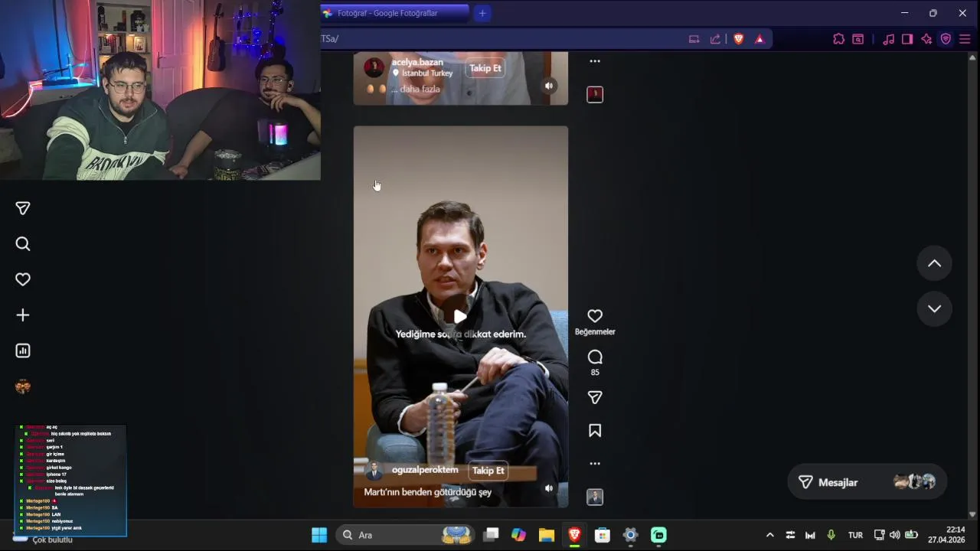980x551 pixels.
Task: Follow acelya.bazan with Takip Et
Action: (485, 68)
